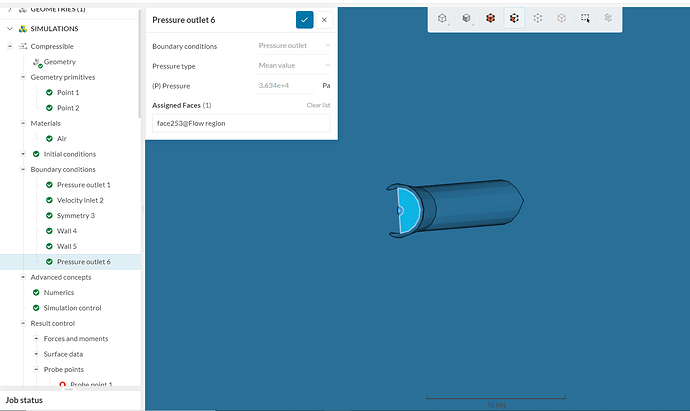Open Wall 5 boundary condition
The width and height of the screenshot is (690, 411).
click(x=67, y=246)
